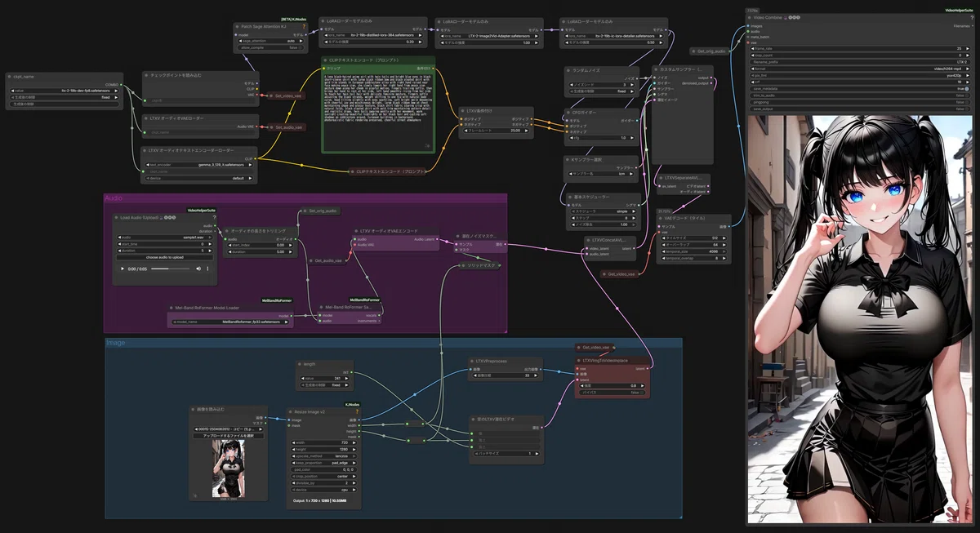Click the VideoHelperSuite badge above Video Combine
The height and width of the screenshot is (533, 980).
point(959,10)
